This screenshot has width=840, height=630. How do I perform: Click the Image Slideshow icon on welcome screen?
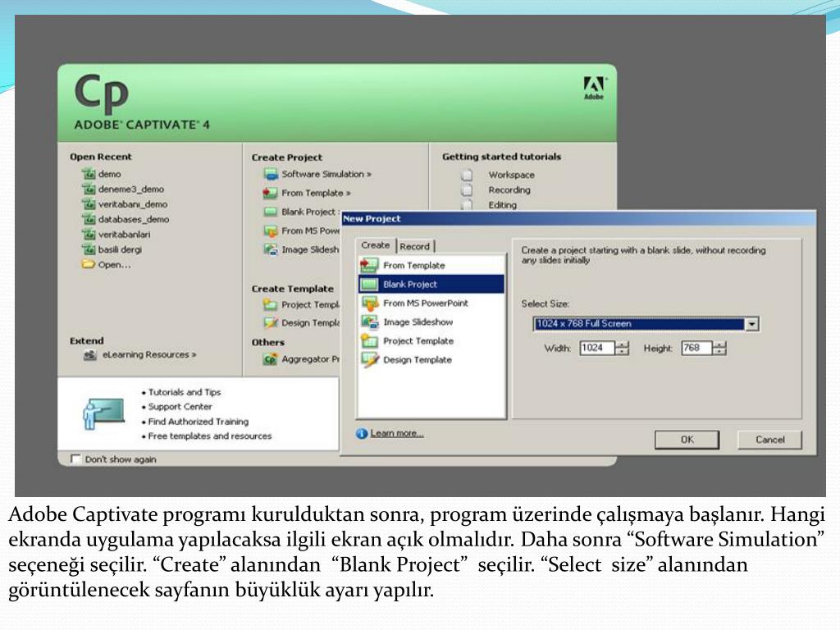[x=271, y=249]
